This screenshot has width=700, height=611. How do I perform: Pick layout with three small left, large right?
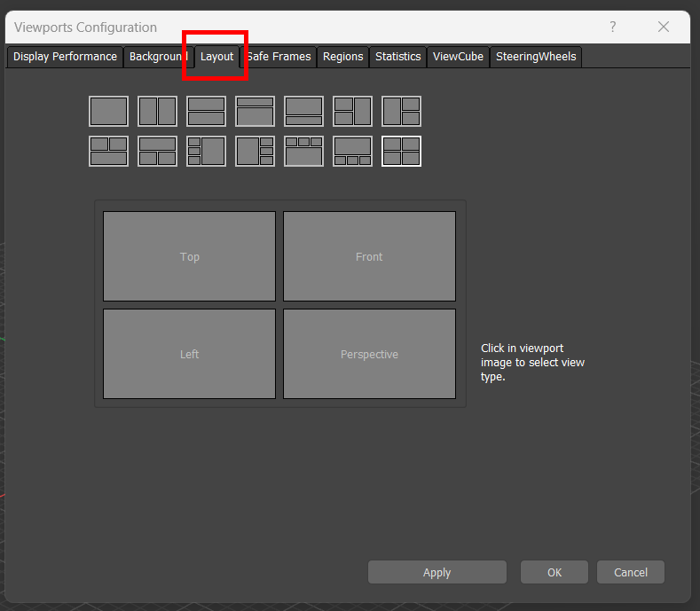(x=206, y=152)
